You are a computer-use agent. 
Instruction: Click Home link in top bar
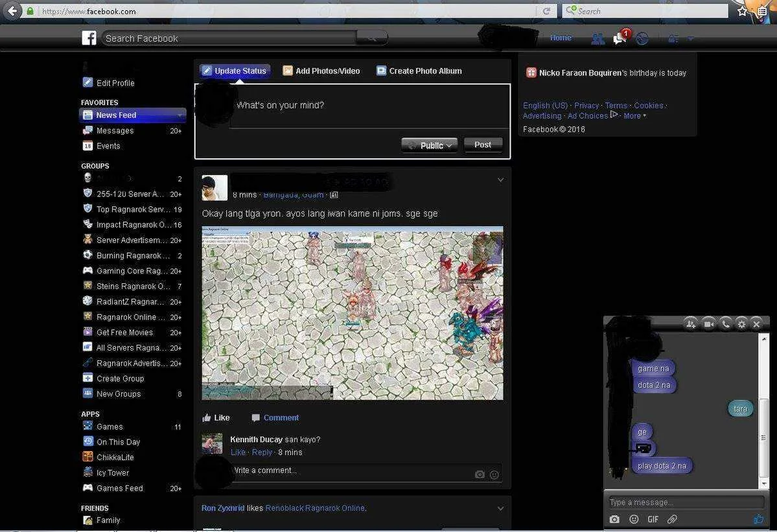tap(561, 38)
